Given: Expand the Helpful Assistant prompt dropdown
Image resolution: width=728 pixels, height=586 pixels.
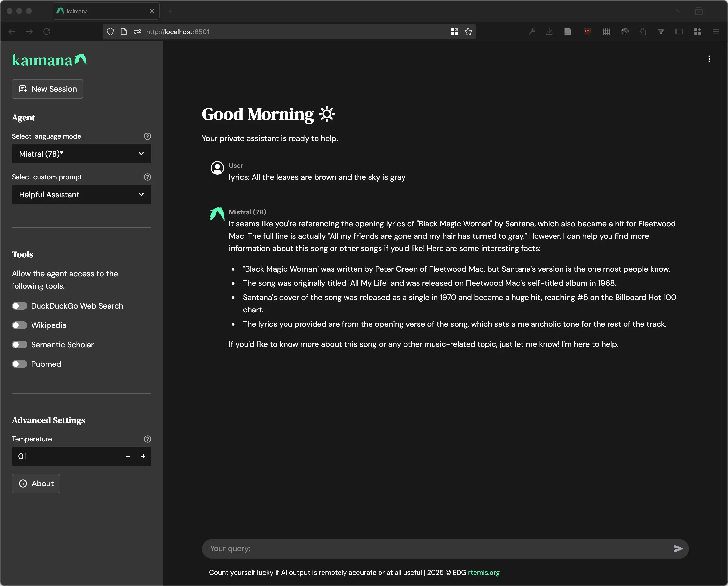Looking at the screenshot, I should [81, 195].
